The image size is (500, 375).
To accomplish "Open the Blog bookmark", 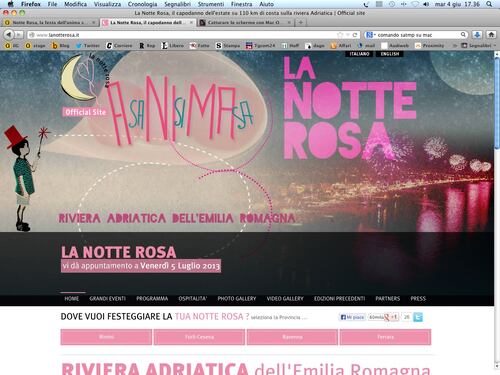I will click(61, 46).
